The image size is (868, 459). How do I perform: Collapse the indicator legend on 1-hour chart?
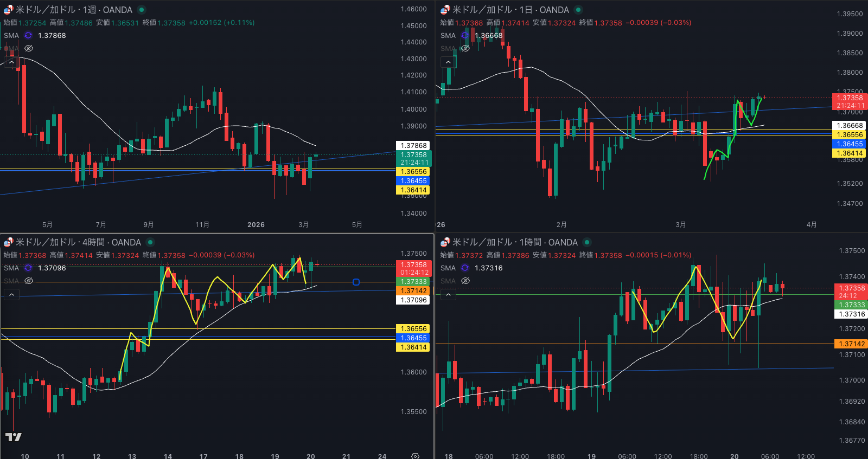[448, 294]
